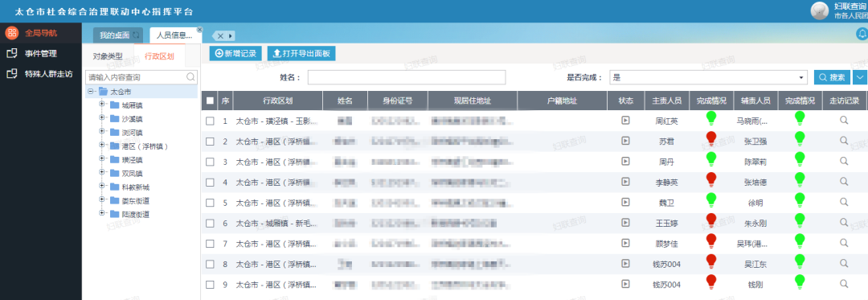Image resolution: width=868 pixels, height=300 pixels.
Task: Check the checkbox for row 5
Action: [210, 203]
